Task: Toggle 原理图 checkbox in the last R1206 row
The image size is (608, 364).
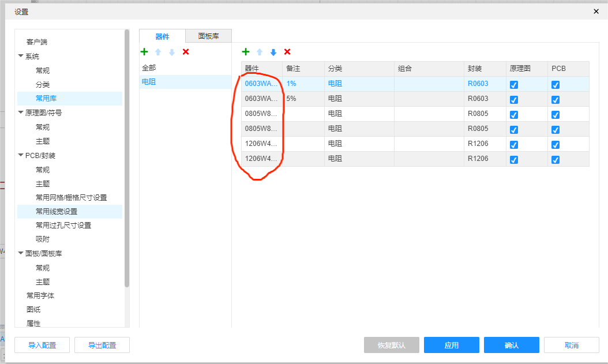Action: coord(514,159)
